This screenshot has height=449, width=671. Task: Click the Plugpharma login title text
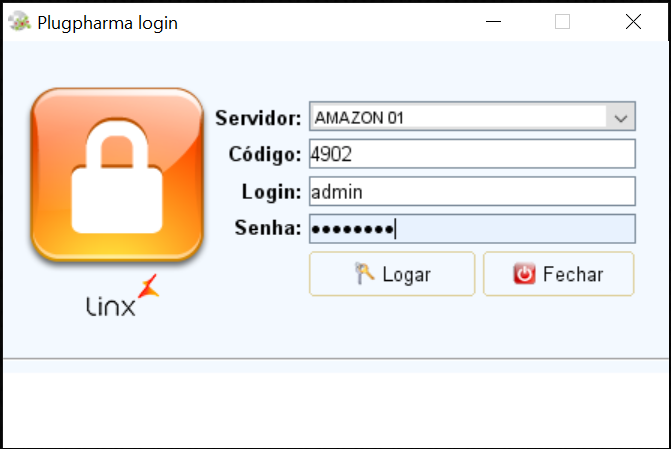[x=107, y=23]
